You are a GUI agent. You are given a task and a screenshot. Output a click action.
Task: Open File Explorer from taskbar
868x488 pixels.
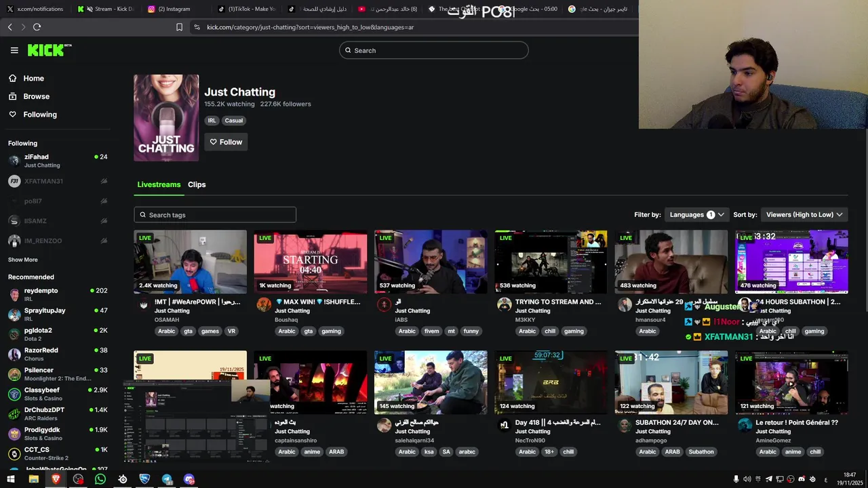(33, 479)
